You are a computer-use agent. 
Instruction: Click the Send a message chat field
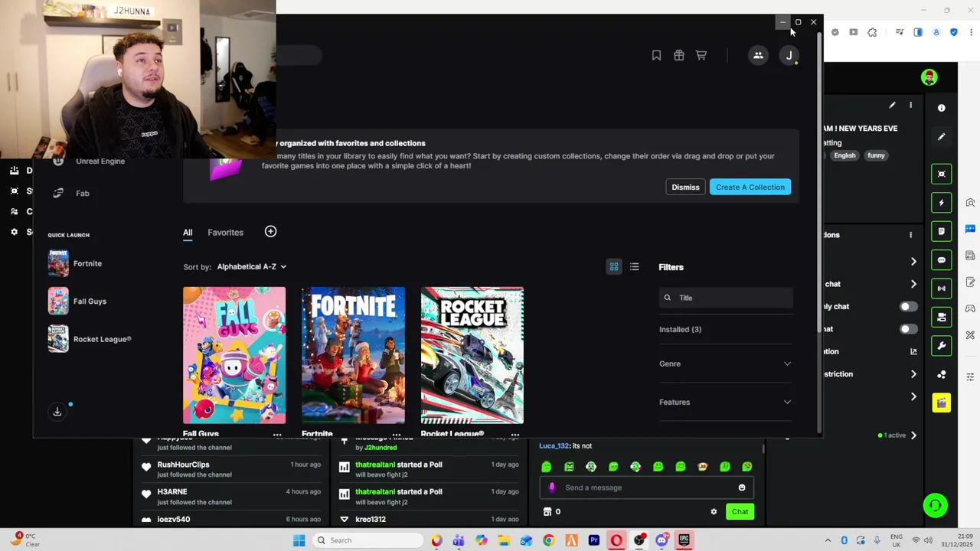pyautogui.click(x=647, y=487)
